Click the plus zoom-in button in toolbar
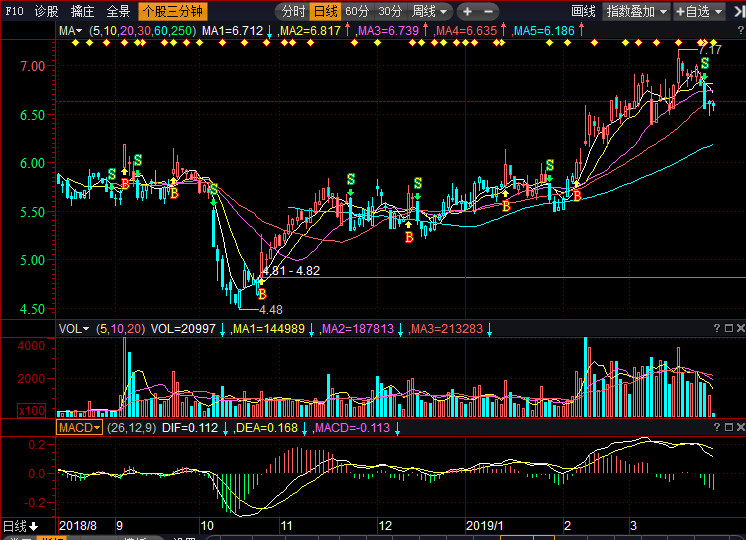The image size is (746, 540). (467, 12)
